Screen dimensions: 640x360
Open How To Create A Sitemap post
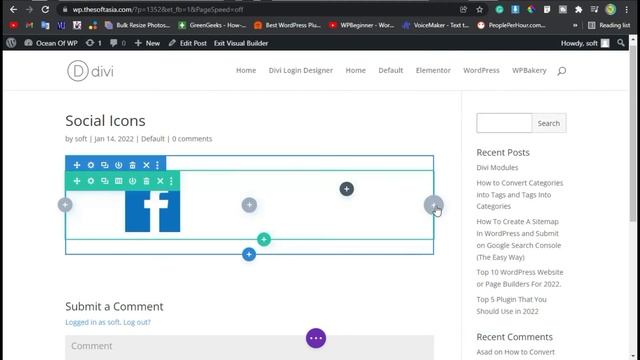click(519, 239)
